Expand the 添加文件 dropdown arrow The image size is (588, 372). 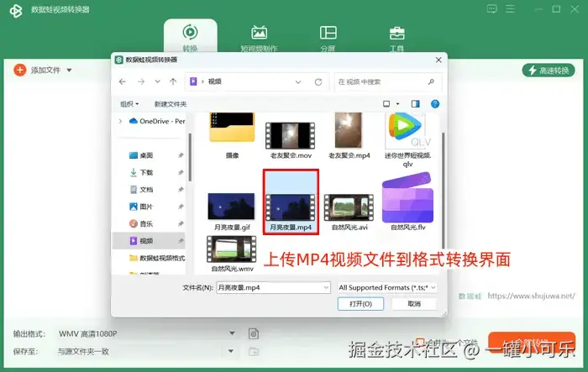click(69, 71)
